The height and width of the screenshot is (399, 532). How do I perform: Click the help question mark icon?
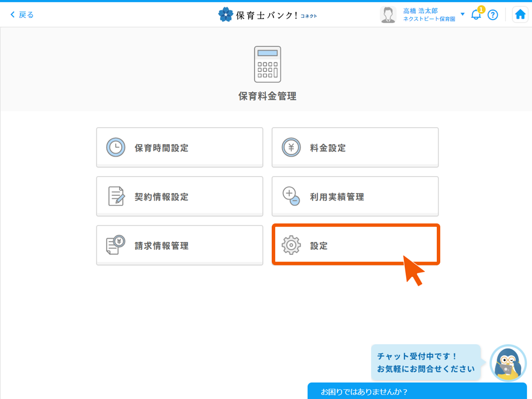click(493, 14)
